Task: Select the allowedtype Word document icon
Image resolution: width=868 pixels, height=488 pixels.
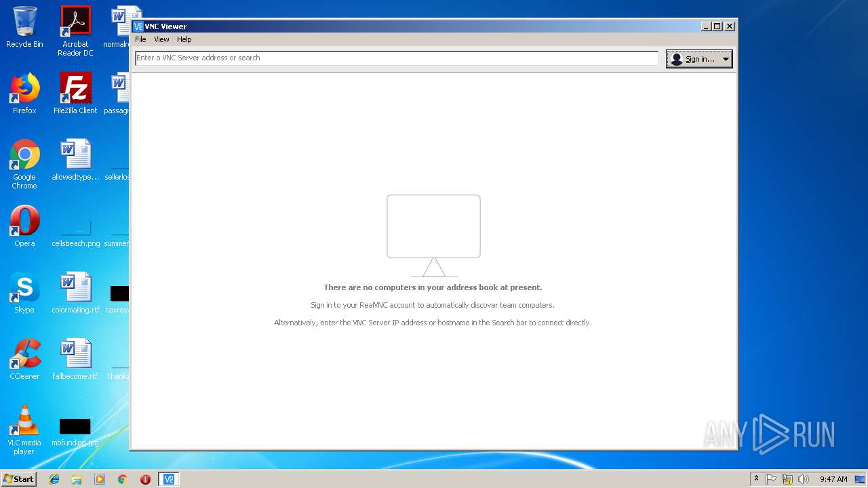Action: [x=75, y=160]
